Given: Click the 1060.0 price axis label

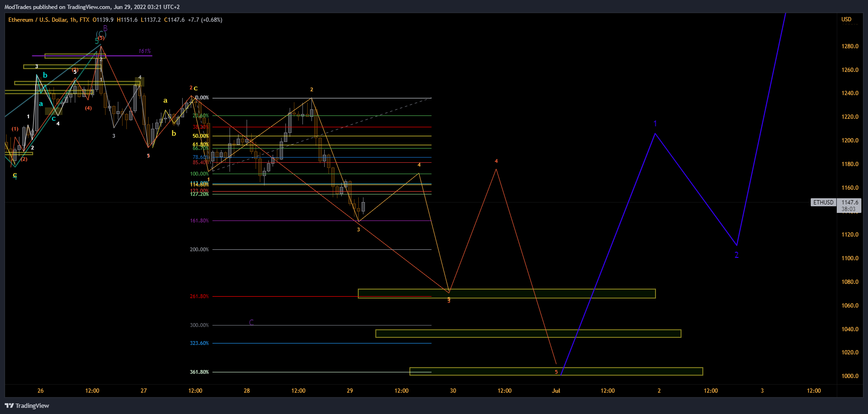Looking at the screenshot, I should click(x=850, y=306).
